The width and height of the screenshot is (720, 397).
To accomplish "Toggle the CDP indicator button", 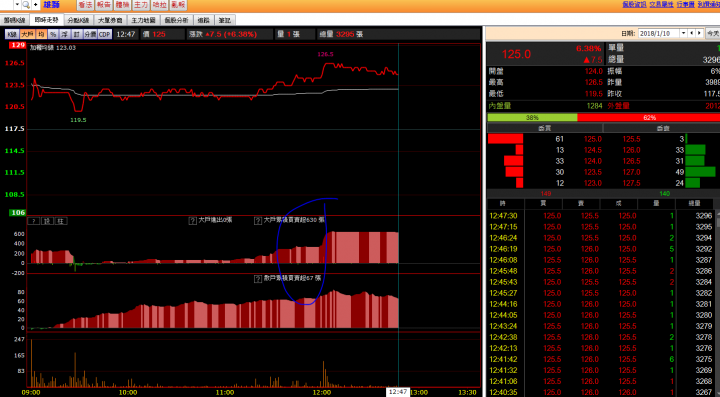I will [x=105, y=34].
